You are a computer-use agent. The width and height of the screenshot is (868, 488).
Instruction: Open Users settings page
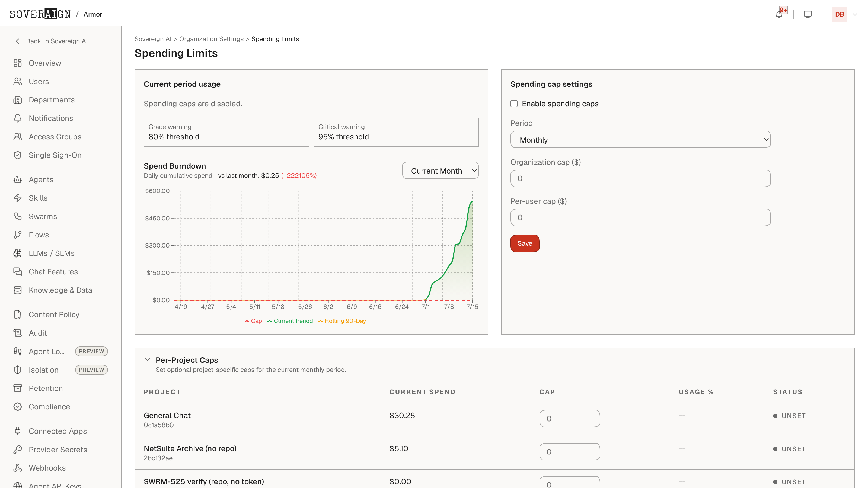point(39,82)
